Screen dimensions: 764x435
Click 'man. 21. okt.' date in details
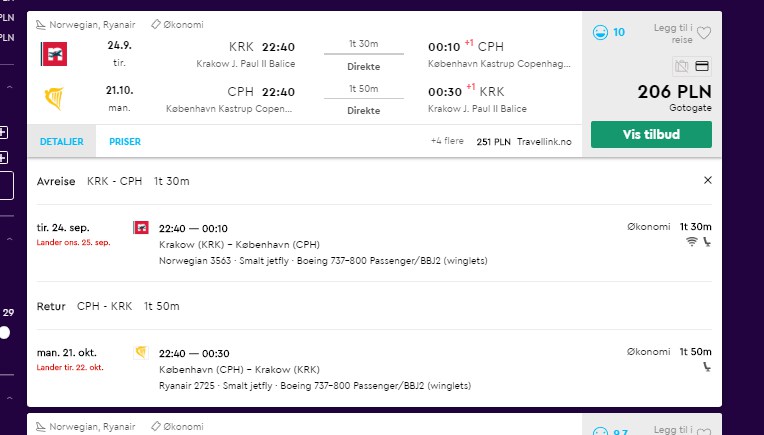(x=67, y=353)
